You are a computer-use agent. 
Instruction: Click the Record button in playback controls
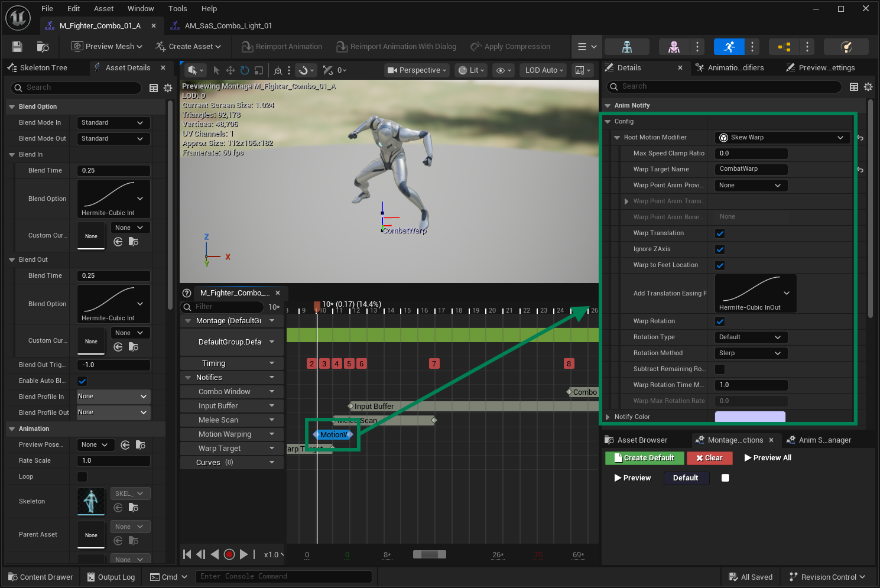(x=229, y=554)
